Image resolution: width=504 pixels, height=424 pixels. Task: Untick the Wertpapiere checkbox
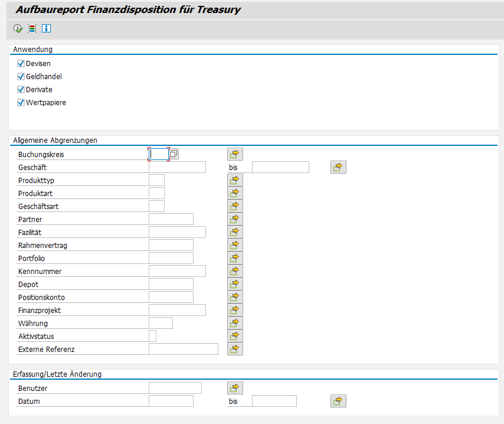point(21,102)
